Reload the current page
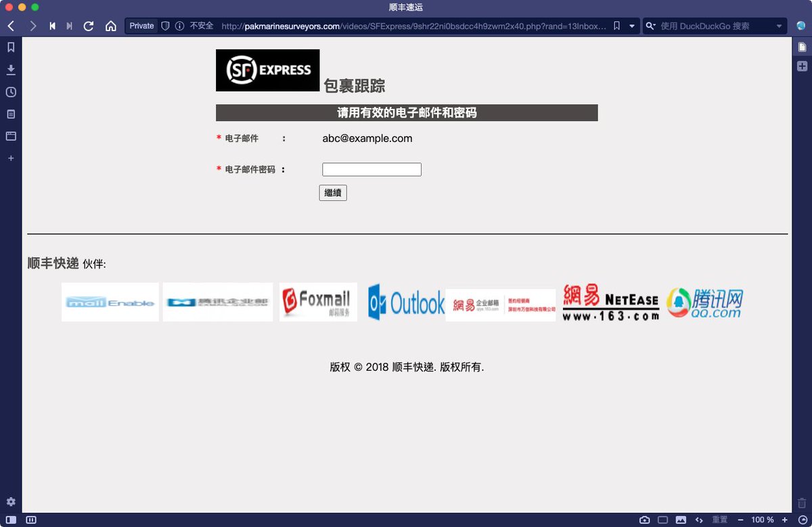This screenshot has height=527, width=812. [88, 26]
